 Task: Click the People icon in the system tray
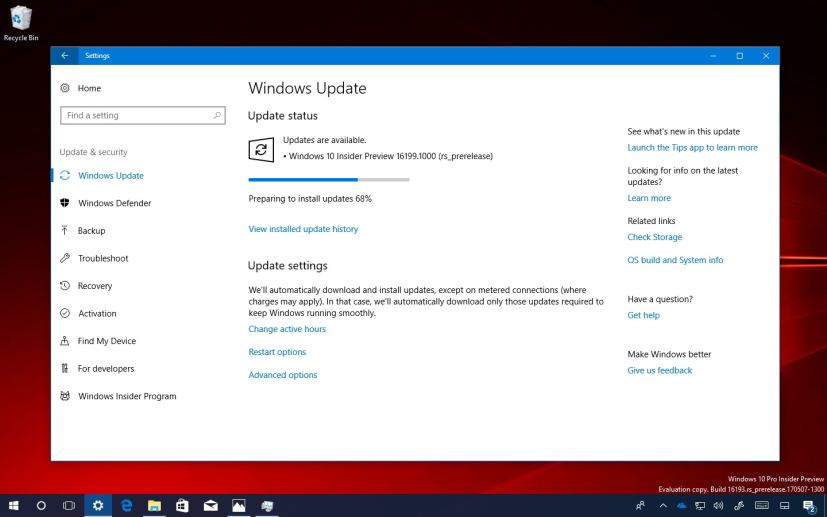[640, 506]
